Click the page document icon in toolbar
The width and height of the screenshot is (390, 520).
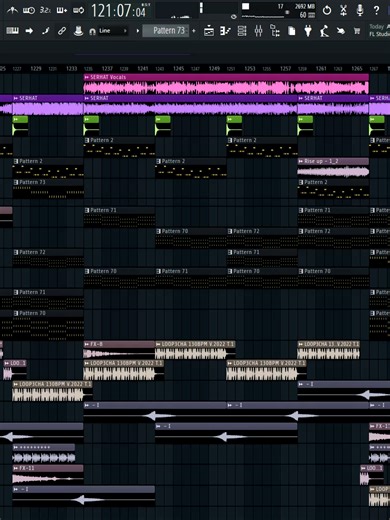(292, 31)
